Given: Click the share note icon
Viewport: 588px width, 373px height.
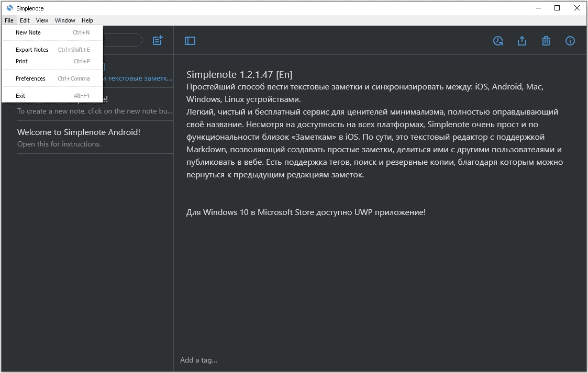Looking at the screenshot, I should [x=522, y=41].
